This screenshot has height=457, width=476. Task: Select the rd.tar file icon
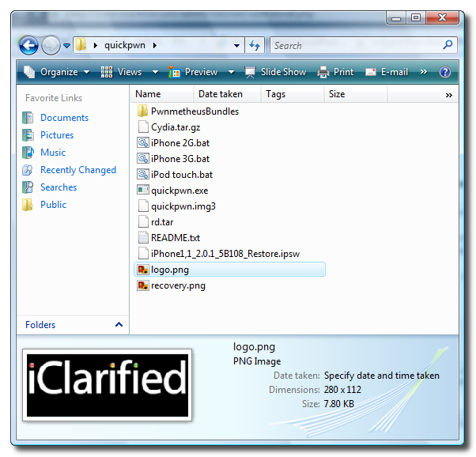[x=143, y=221]
